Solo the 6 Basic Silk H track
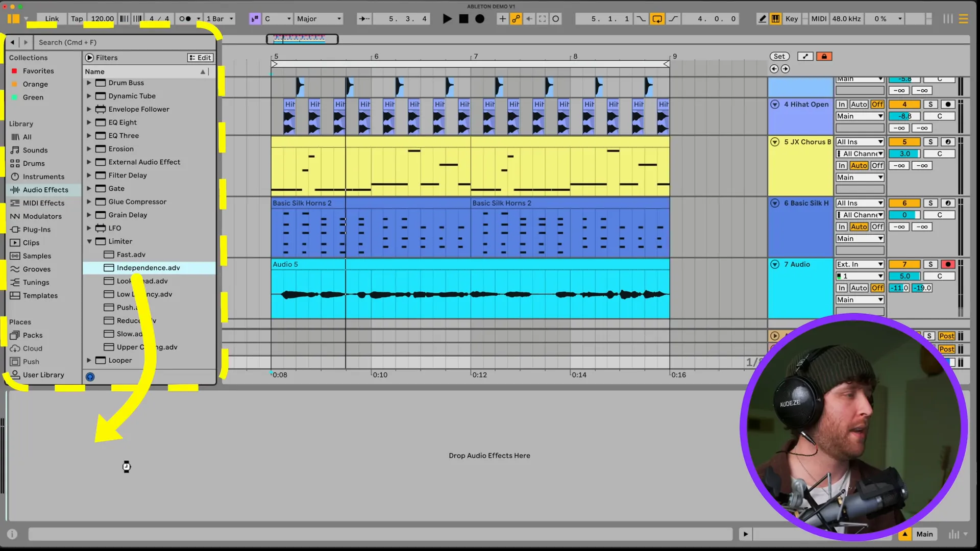The height and width of the screenshot is (551, 980). tap(930, 203)
